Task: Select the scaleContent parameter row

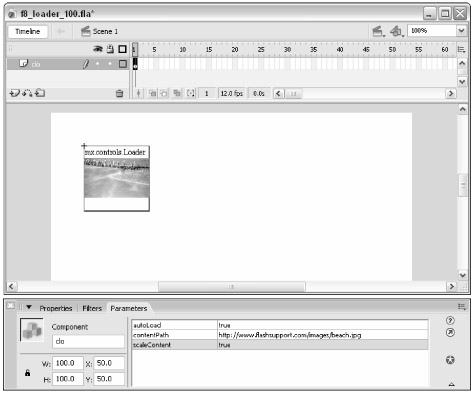Action: click(280, 345)
